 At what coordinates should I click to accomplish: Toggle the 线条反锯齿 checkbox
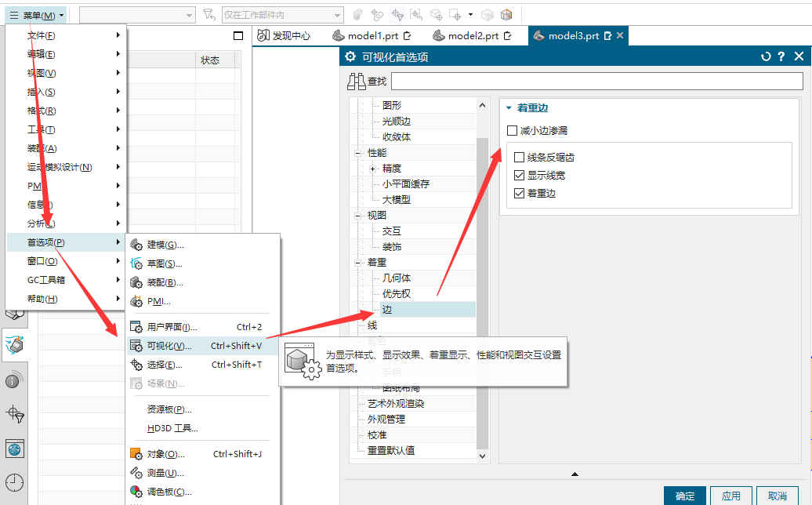coord(519,158)
